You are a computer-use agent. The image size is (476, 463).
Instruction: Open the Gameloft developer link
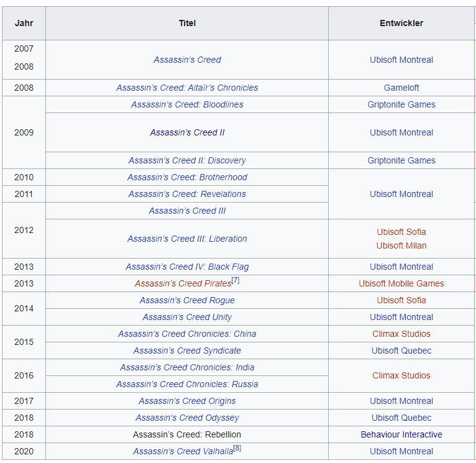click(x=401, y=88)
